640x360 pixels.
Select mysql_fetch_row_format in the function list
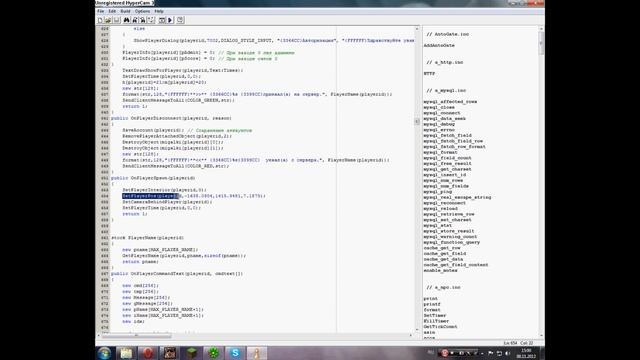454,147
